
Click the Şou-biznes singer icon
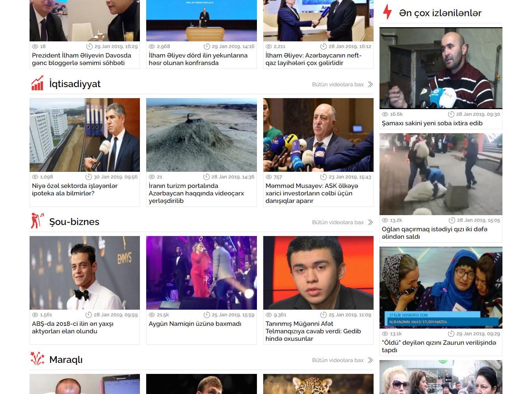(x=37, y=221)
